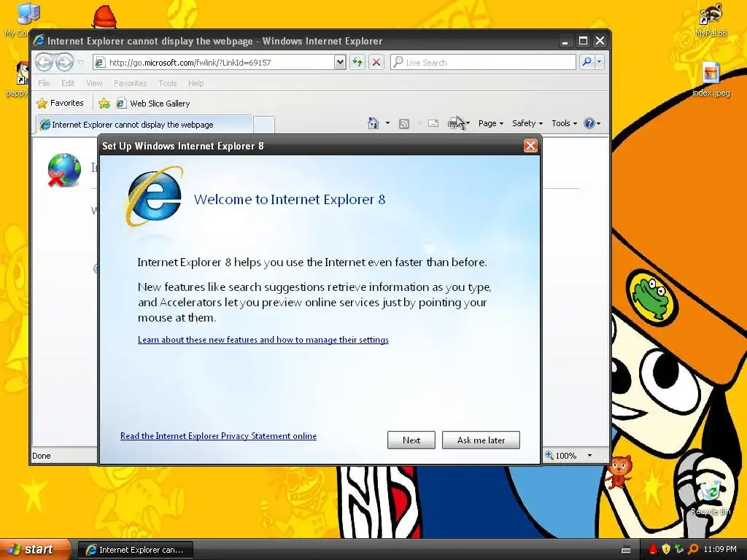Click the Forward navigation arrow in Internet Explorer
The height and width of the screenshot is (560, 747).
64,62
